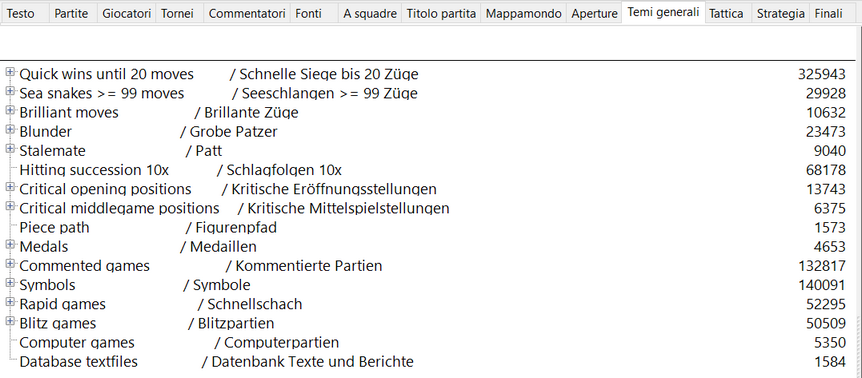Image resolution: width=862 pixels, height=378 pixels.
Task: Expand the Medals / Medaillen category
Action: (x=10, y=244)
